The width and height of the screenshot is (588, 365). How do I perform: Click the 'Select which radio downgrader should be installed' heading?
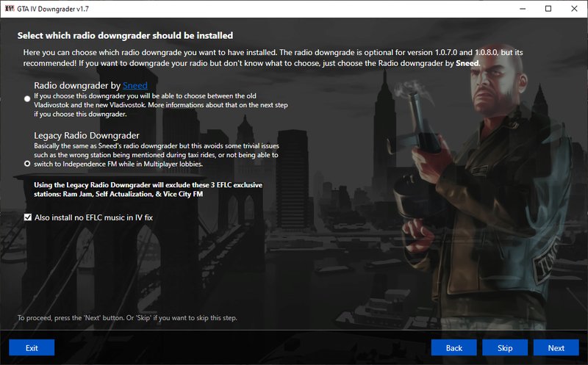[x=125, y=35]
